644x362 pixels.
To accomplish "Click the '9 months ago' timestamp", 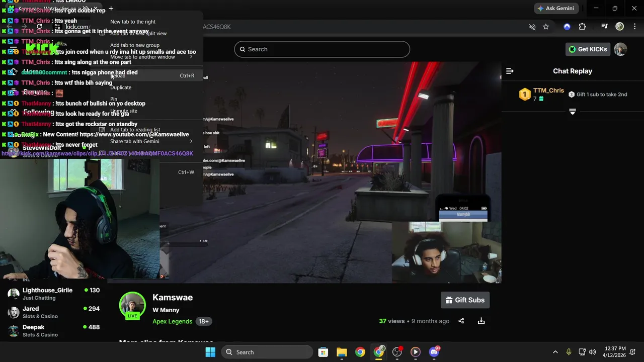I will [x=431, y=321].
